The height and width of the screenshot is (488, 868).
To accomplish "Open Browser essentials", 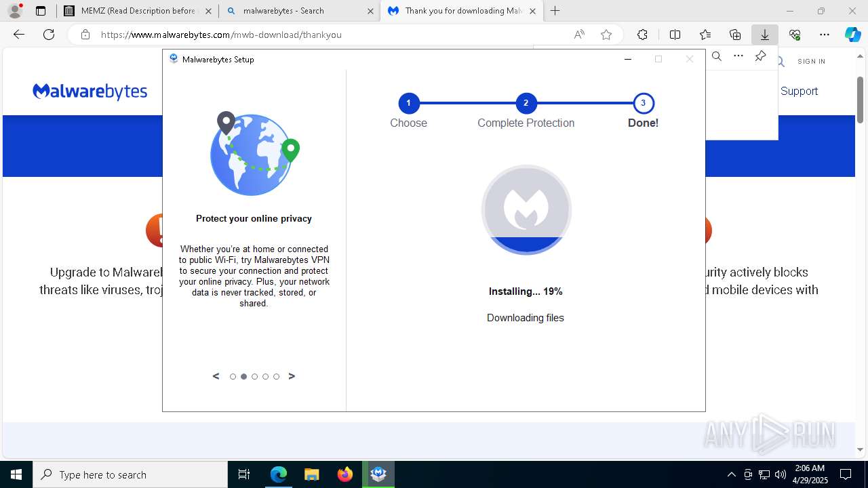I will [795, 35].
